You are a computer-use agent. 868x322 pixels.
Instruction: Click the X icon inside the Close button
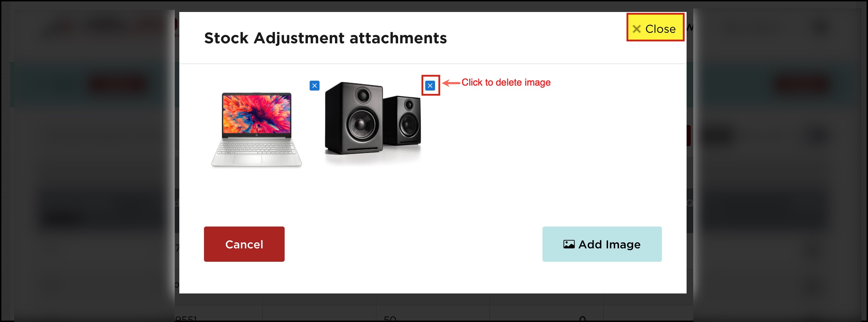[x=637, y=29]
